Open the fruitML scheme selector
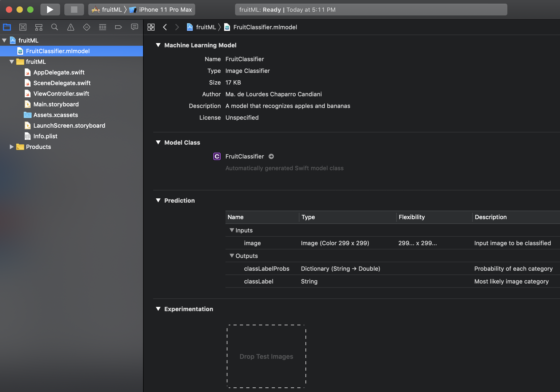The width and height of the screenshot is (560, 392). (107, 10)
